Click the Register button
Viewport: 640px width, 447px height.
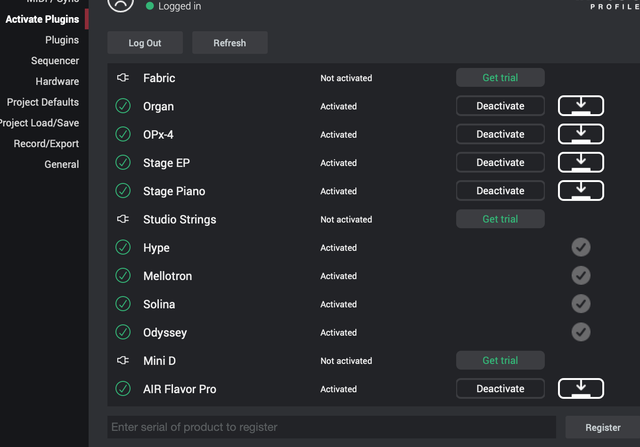[603, 427]
